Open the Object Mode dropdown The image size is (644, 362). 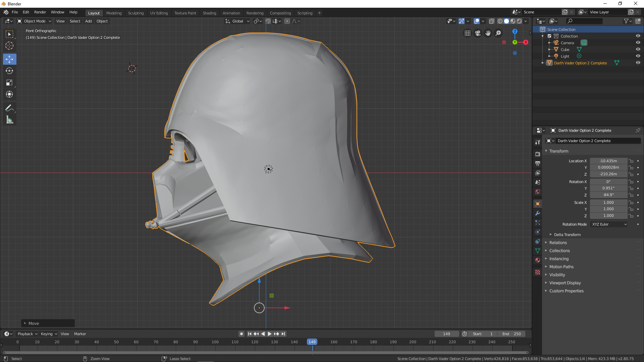pyautogui.click(x=34, y=21)
